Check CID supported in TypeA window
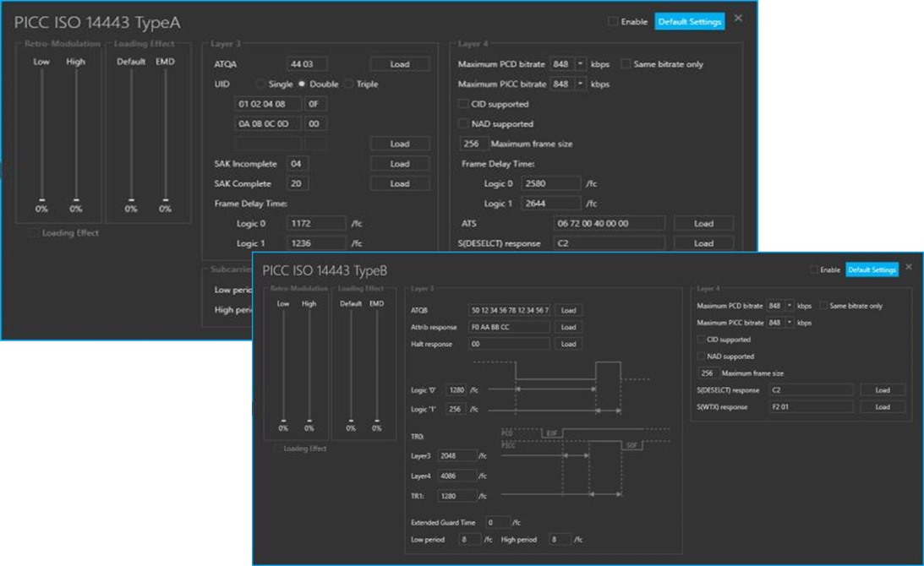 tap(463, 104)
